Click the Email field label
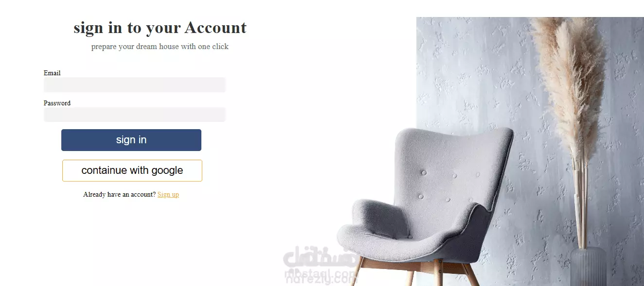This screenshot has width=644, height=286. 52,73
